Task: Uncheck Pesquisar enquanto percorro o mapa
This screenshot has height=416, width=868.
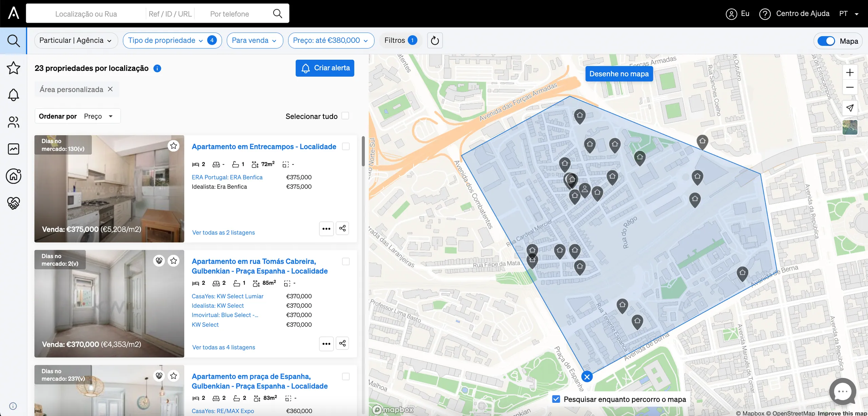Action: click(x=556, y=399)
